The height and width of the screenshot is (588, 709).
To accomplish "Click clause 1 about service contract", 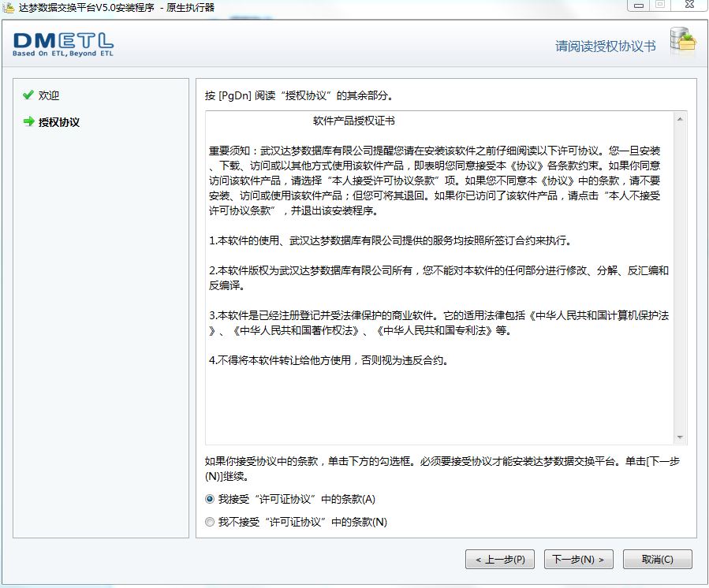I will (390, 240).
